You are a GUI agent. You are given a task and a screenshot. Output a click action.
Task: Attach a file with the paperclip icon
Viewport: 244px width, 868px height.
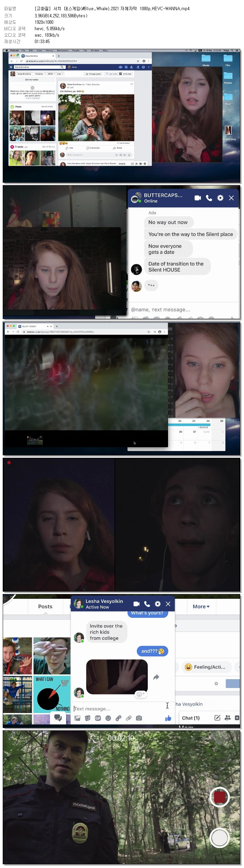click(129, 718)
